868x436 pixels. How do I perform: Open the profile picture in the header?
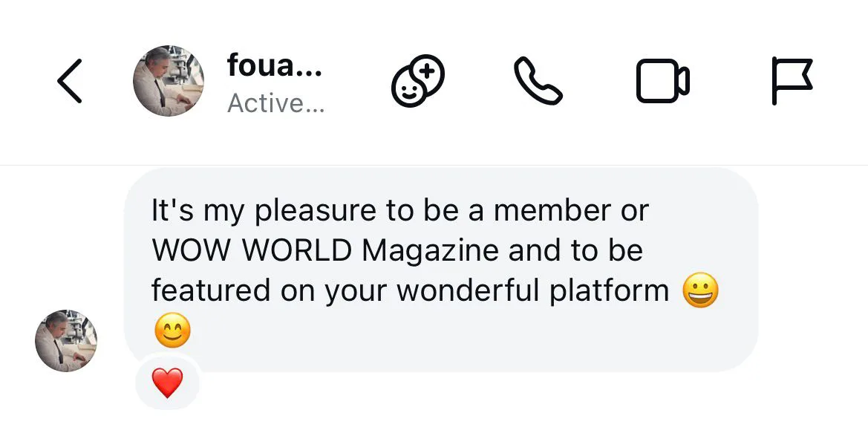168,81
